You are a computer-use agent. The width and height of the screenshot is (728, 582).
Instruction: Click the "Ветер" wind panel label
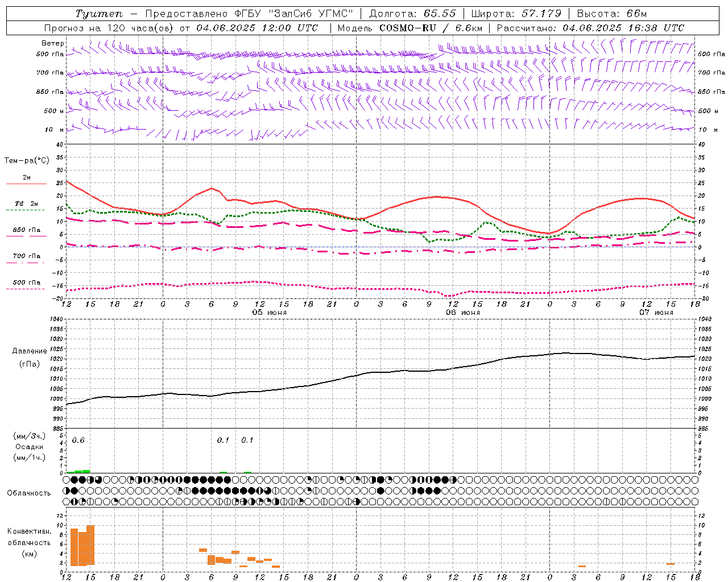coord(52,43)
